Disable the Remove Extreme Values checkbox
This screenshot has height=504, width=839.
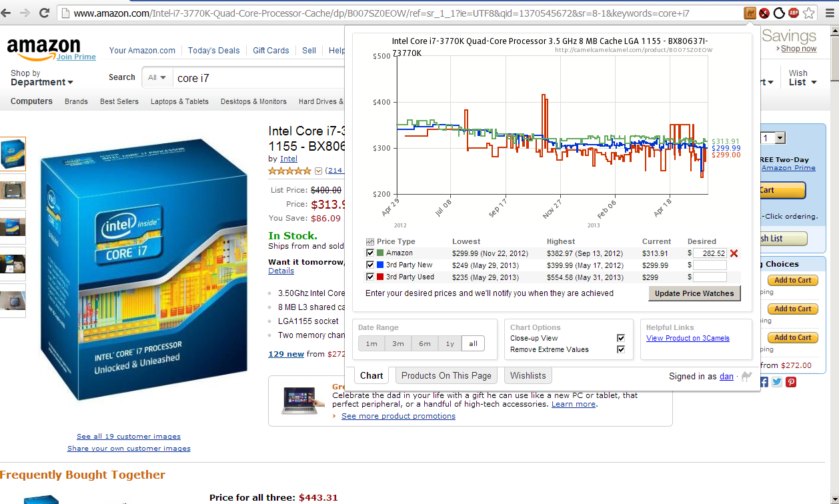(621, 349)
